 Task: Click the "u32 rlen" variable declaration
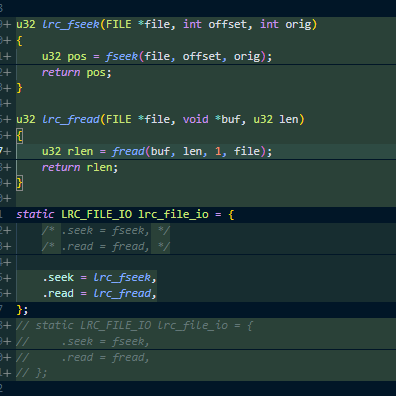[67, 151]
